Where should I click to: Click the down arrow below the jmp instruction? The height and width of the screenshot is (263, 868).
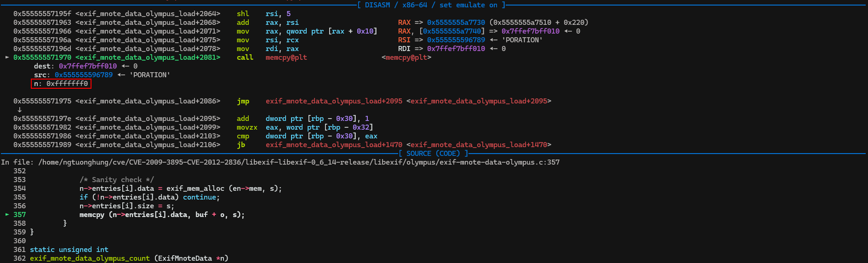point(19,110)
